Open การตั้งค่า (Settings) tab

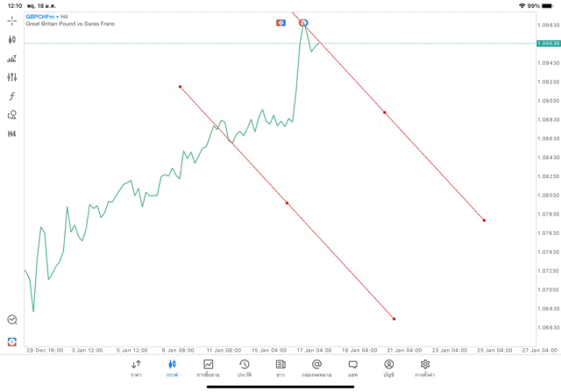coord(425,367)
